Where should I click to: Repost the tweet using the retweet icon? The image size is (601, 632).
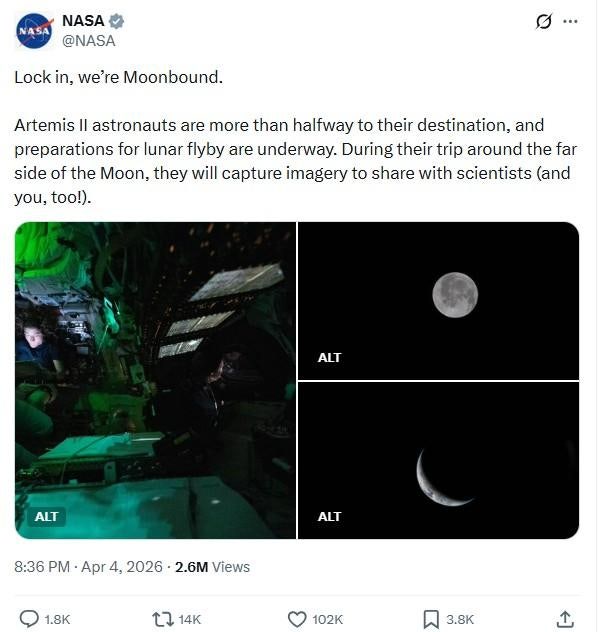pyautogui.click(x=163, y=619)
